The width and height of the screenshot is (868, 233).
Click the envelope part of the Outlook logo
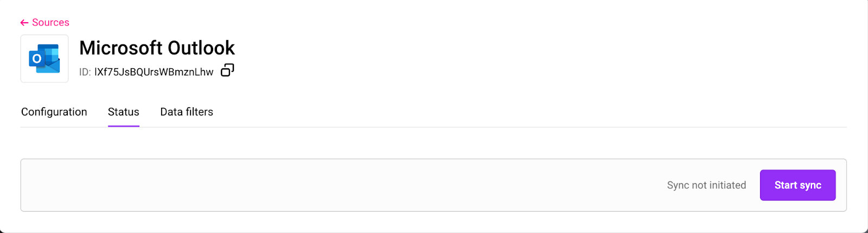point(52,66)
